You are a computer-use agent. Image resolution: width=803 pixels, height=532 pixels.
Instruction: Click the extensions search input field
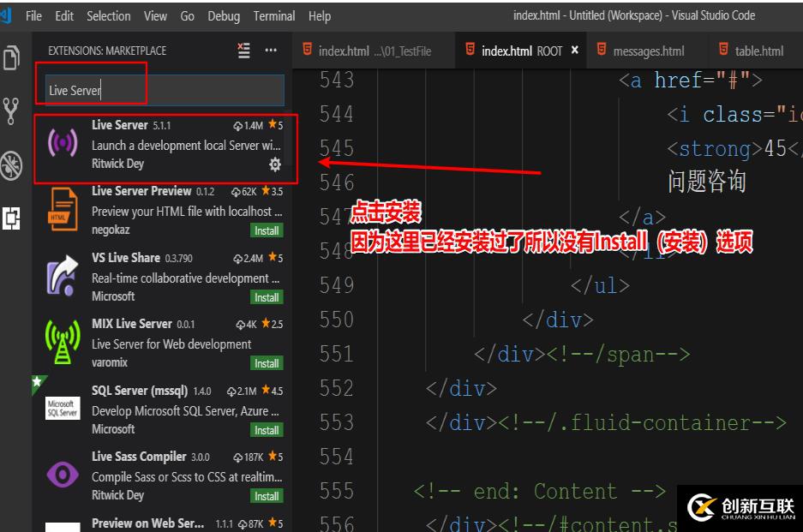(x=165, y=90)
